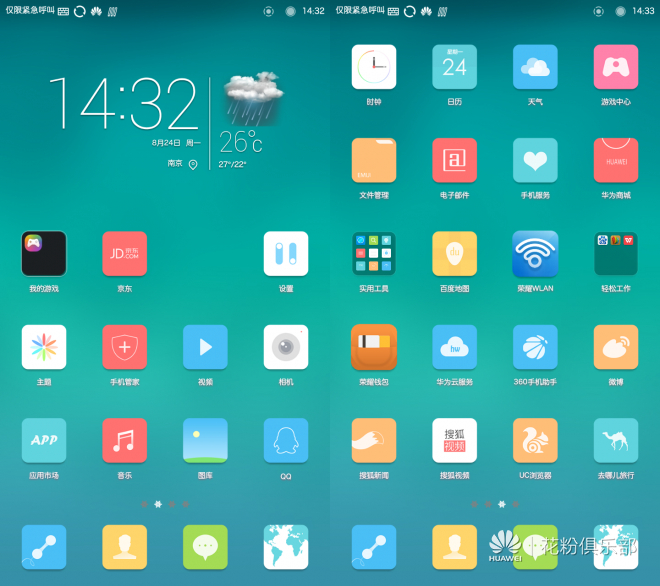Open 应用市场 app market
The height and width of the screenshot is (586, 660).
[44, 440]
